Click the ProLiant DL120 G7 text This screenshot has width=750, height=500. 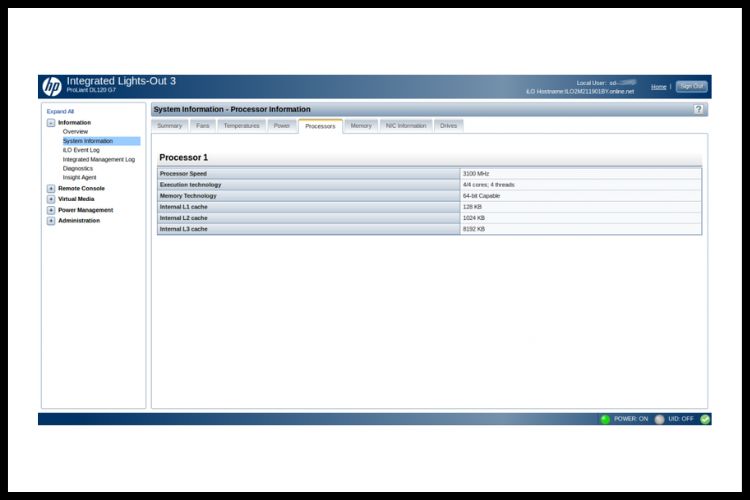pos(91,90)
